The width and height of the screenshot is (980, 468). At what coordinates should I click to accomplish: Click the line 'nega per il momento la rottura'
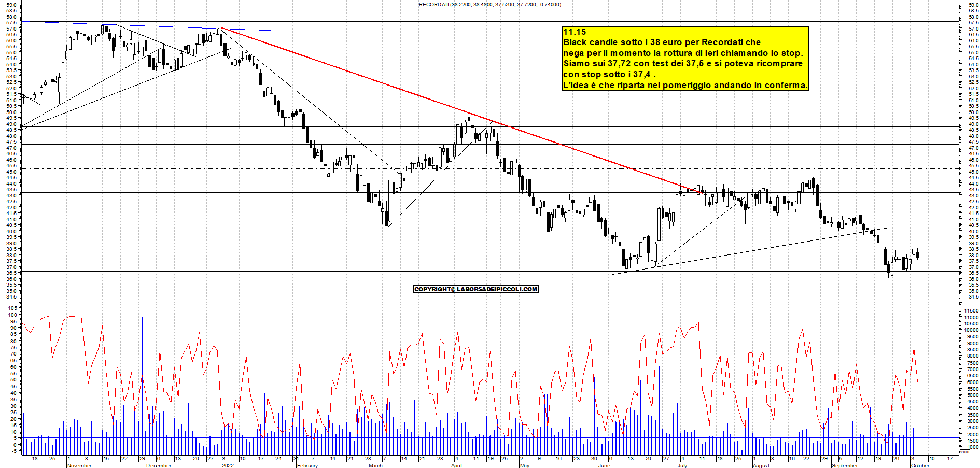click(x=683, y=53)
